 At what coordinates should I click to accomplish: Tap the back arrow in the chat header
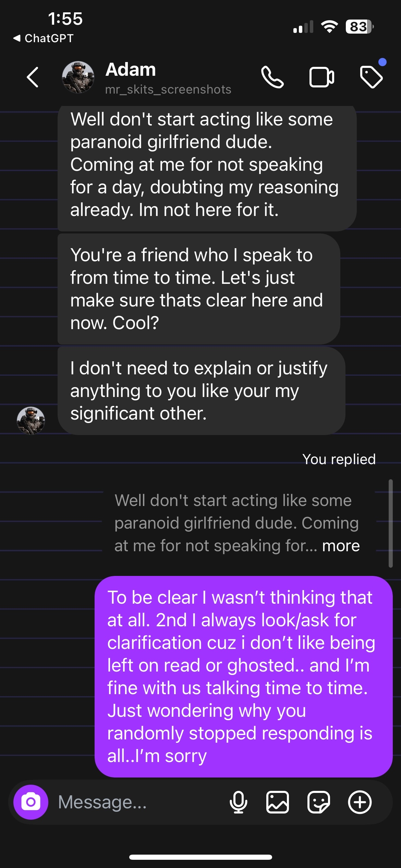point(33,77)
